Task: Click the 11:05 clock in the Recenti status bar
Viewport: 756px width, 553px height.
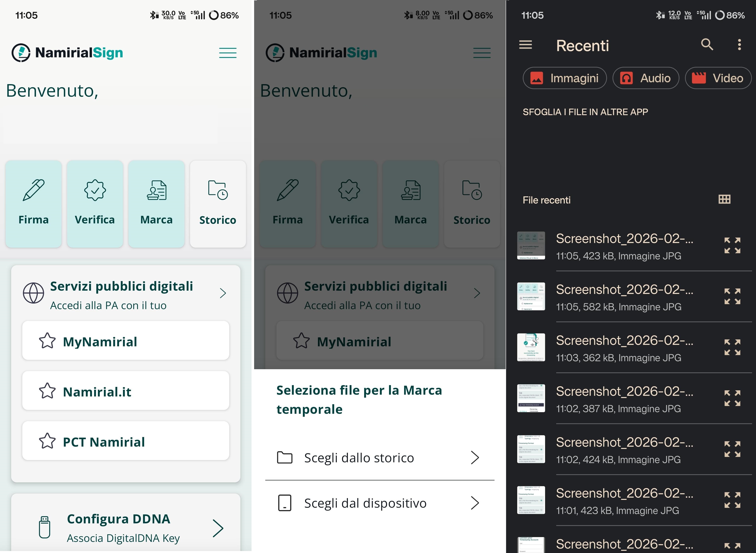Action: tap(532, 15)
